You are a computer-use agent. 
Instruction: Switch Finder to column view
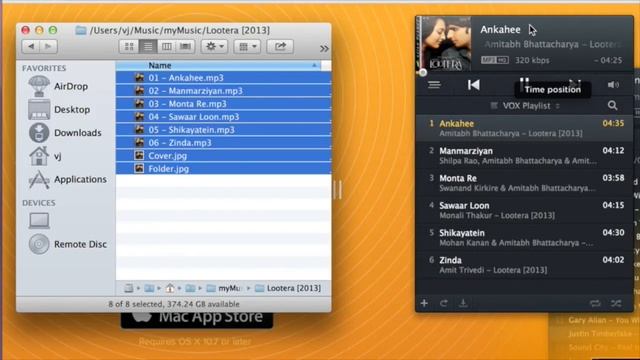coord(167,47)
